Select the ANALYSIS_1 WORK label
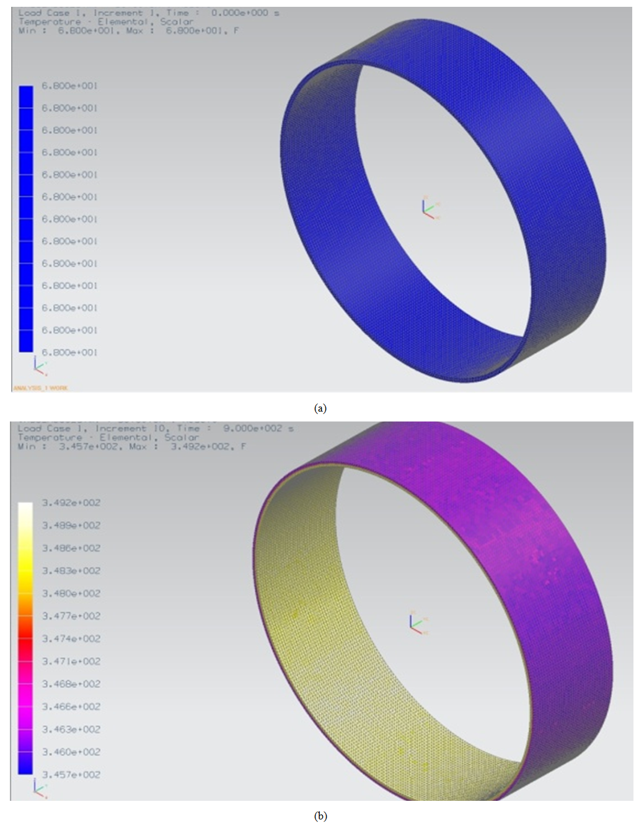 click(40, 388)
